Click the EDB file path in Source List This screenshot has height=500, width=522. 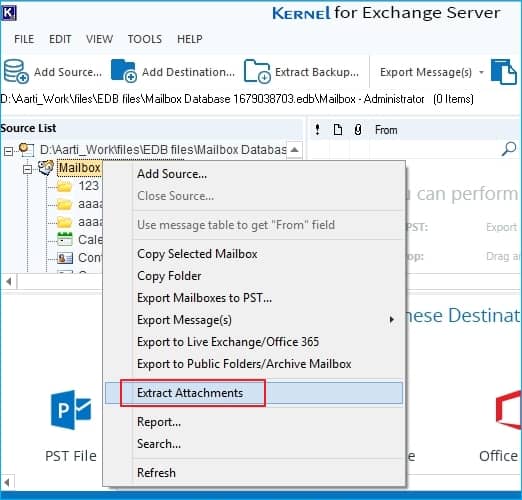pyautogui.click(x=163, y=150)
